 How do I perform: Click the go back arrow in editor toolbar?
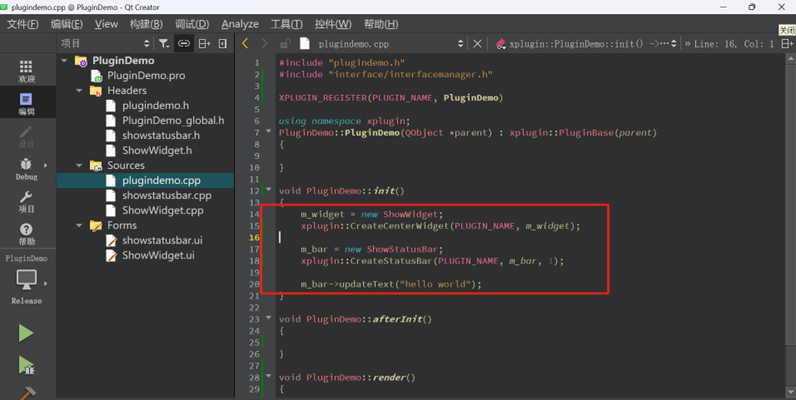(246, 44)
